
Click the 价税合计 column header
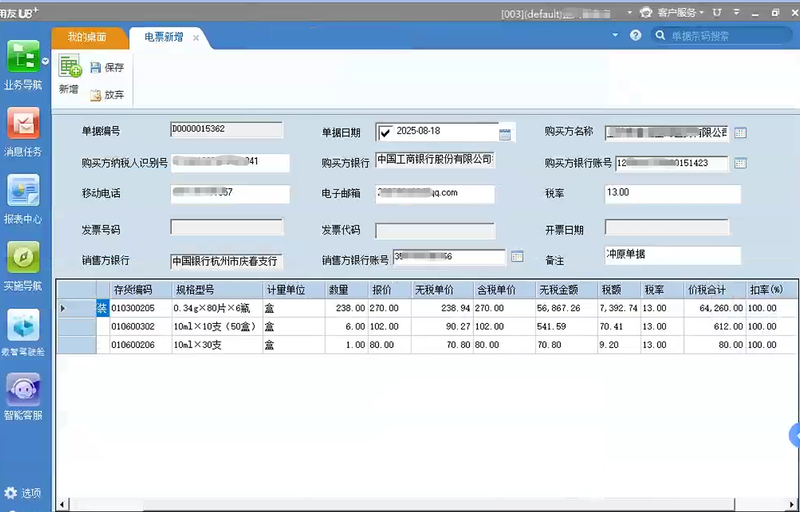tap(714, 290)
